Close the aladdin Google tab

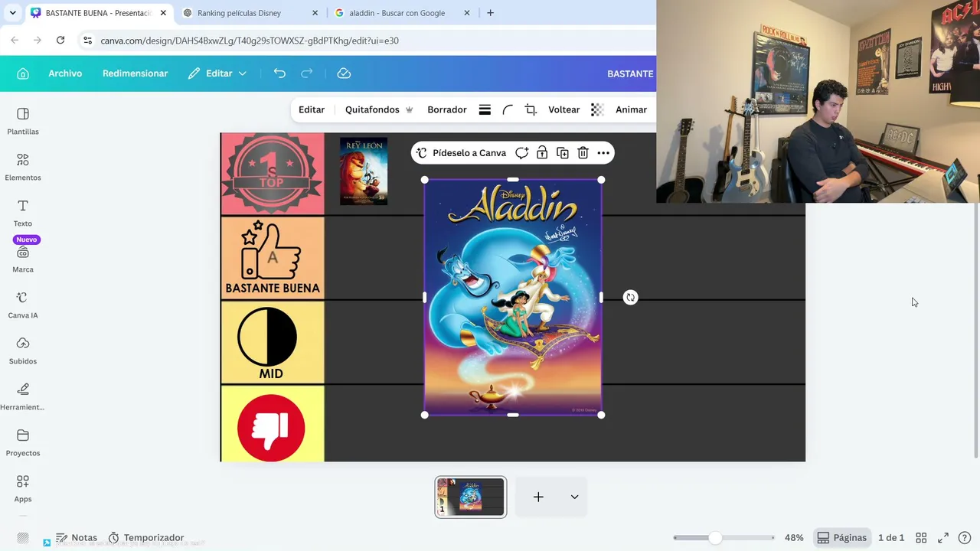pos(467,13)
